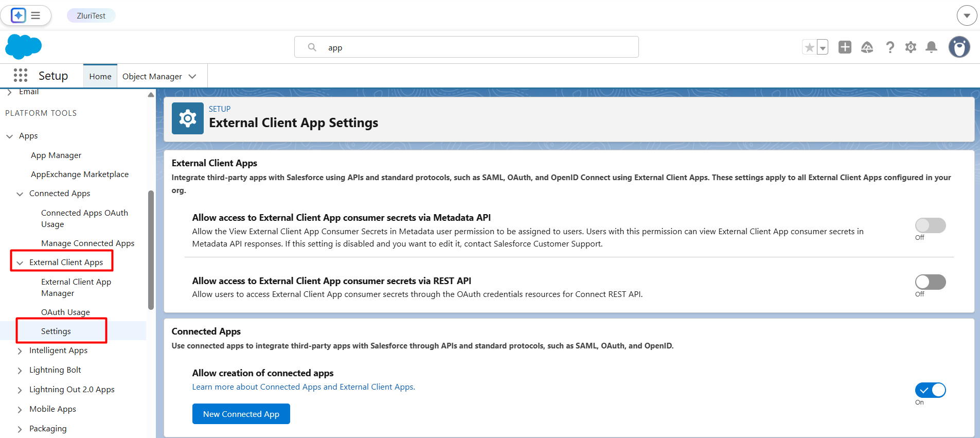Expand the Lightning Bolt node
Viewport: 980px width, 438px height.
click(x=20, y=370)
